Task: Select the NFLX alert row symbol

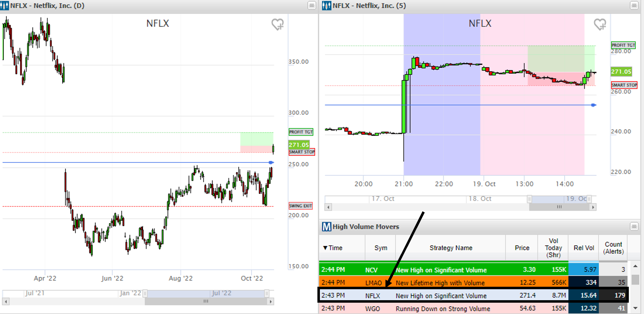Action: click(x=373, y=296)
